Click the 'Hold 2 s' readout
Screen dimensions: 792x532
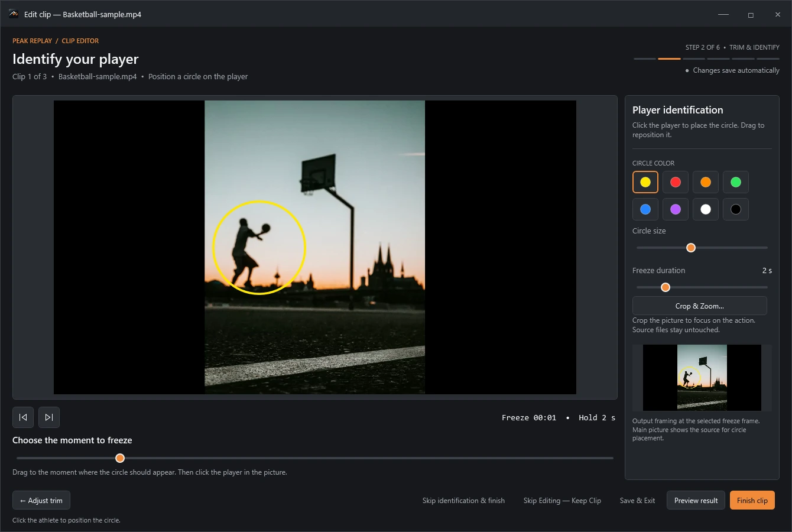pyautogui.click(x=597, y=417)
